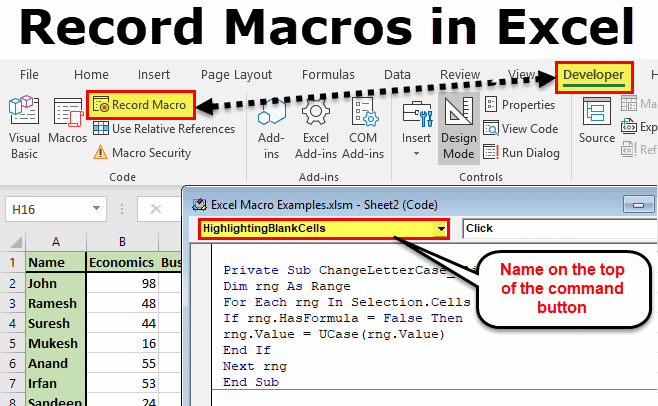The width and height of the screenshot is (658, 406).
Task: Select cell containing Irfan
Action: (x=56, y=383)
